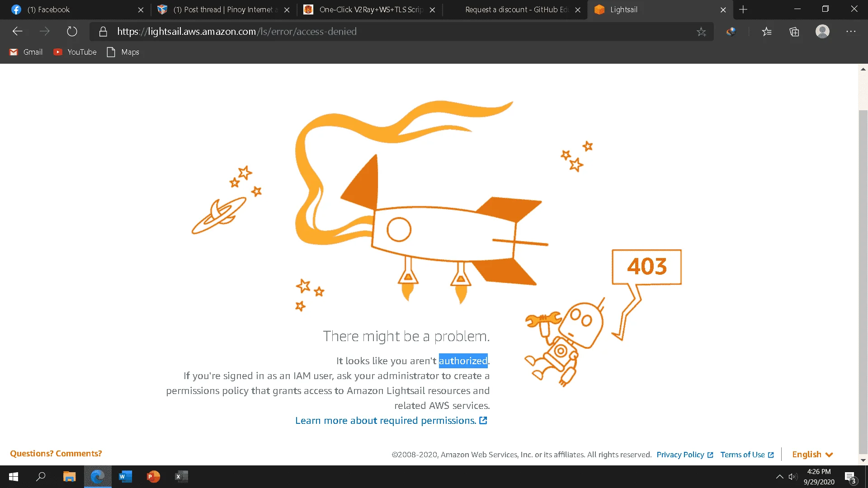868x488 pixels.
Task: Select the Lightsail tab
Action: 660,9
